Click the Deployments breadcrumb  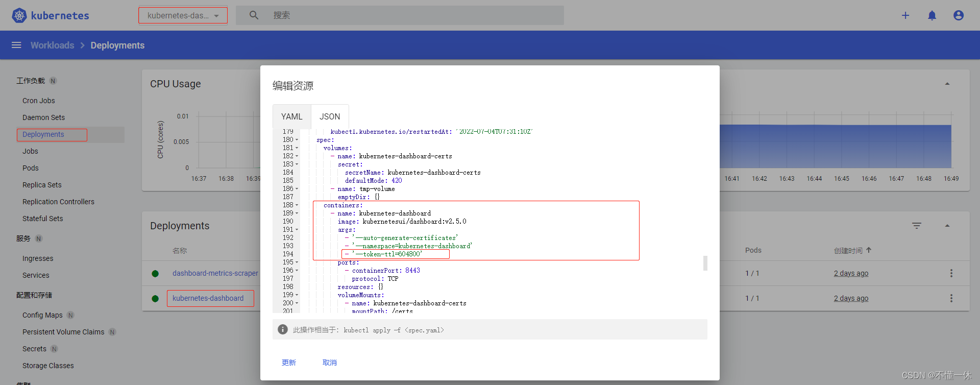click(x=117, y=45)
